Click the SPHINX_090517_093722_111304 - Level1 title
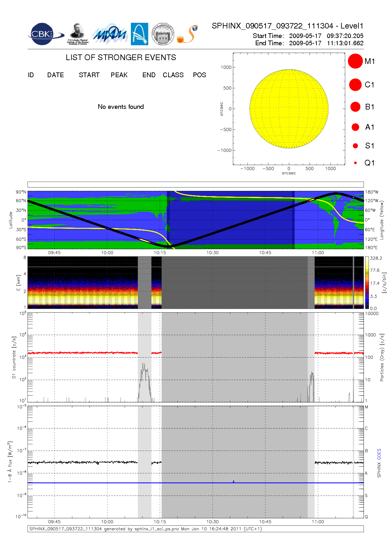This screenshot has width=392, height=555. coord(287,26)
